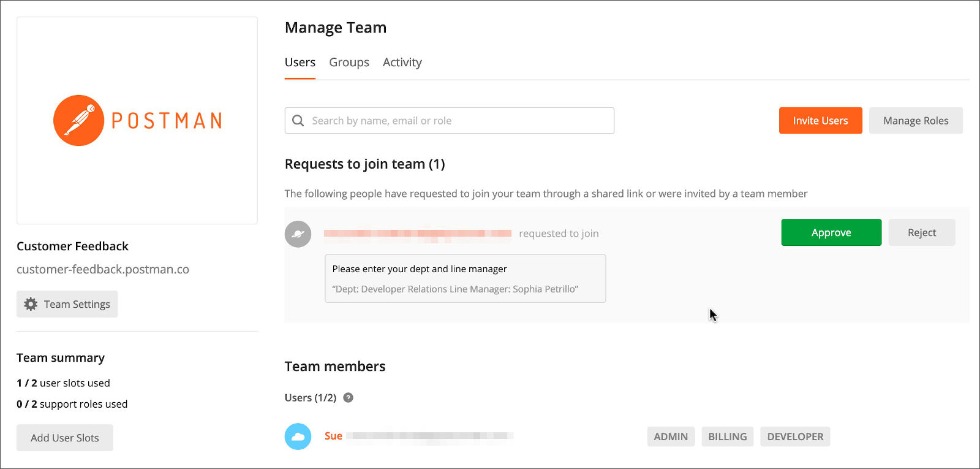The image size is (980, 469).
Task: Approve the join request
Action: point(831,232)
